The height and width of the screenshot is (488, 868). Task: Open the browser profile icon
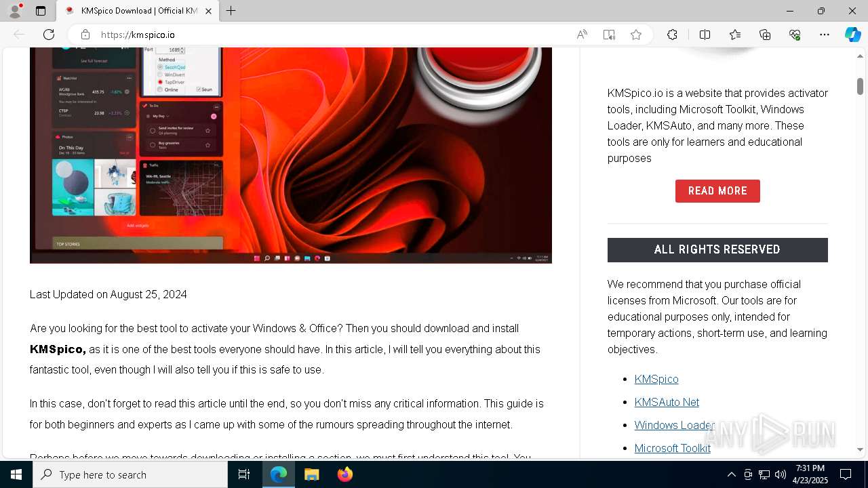click(15, 11)
